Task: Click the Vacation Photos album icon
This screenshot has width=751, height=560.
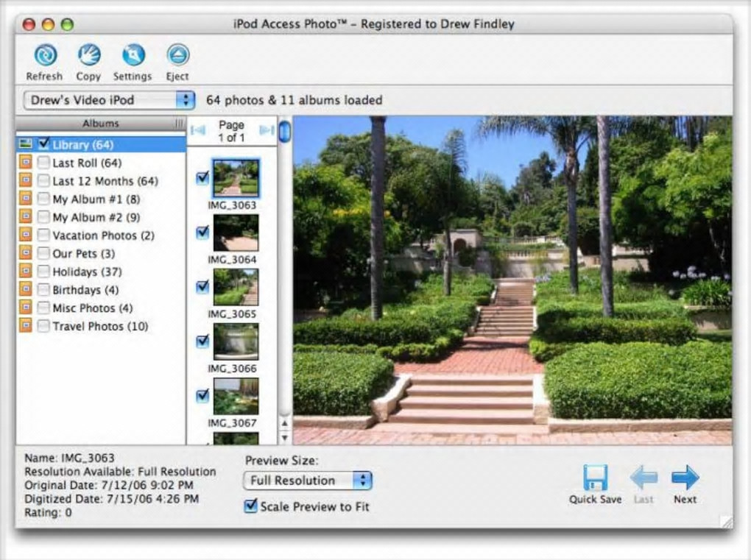Action: coord(25,235)
